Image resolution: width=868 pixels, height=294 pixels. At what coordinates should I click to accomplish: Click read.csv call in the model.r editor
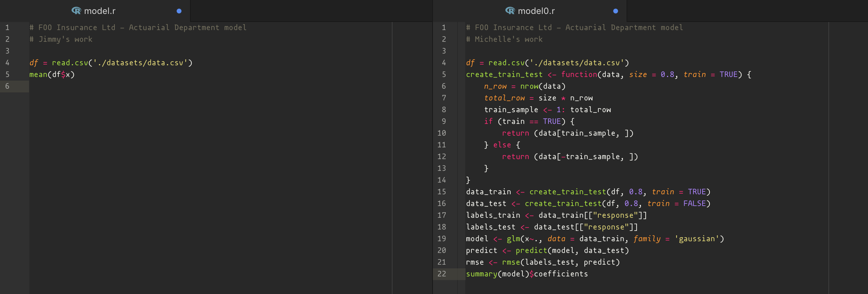pos(70,63)
